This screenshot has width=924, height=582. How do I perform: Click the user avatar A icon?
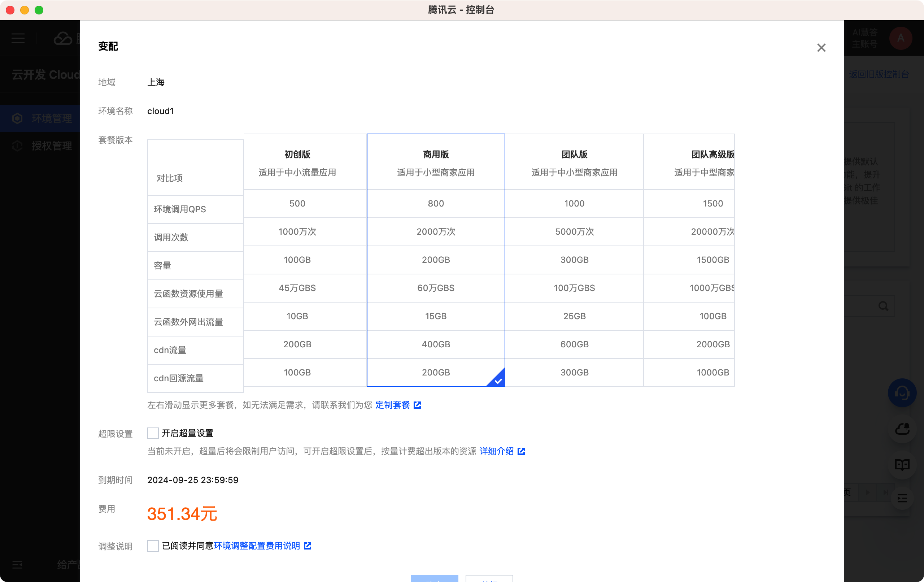[x=900, y=38]
